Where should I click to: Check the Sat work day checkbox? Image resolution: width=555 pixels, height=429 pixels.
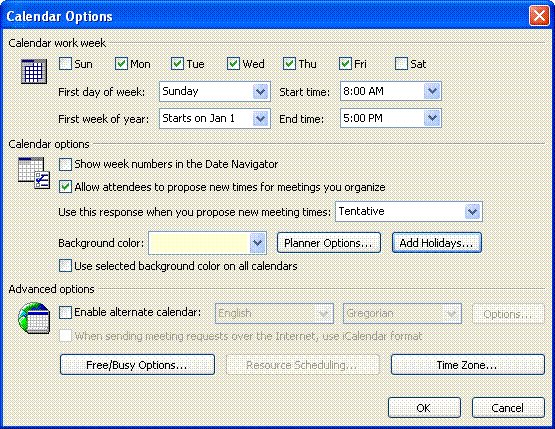pos(401,64)
